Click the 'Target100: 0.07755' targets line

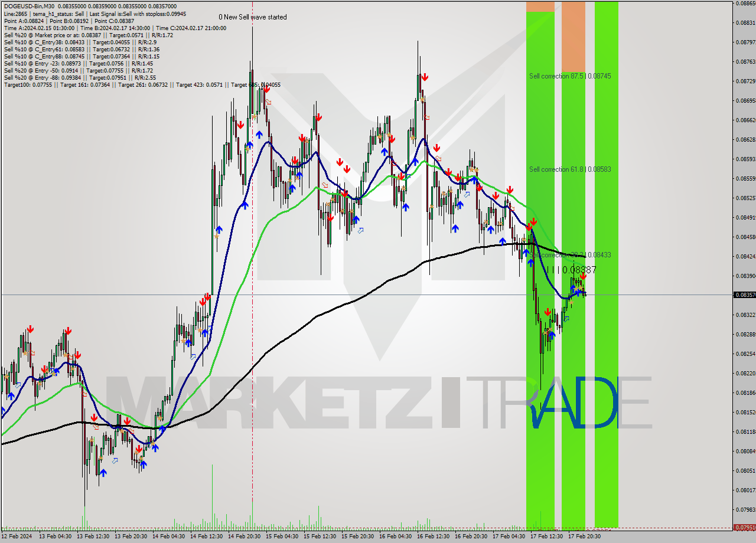[142, 84]
